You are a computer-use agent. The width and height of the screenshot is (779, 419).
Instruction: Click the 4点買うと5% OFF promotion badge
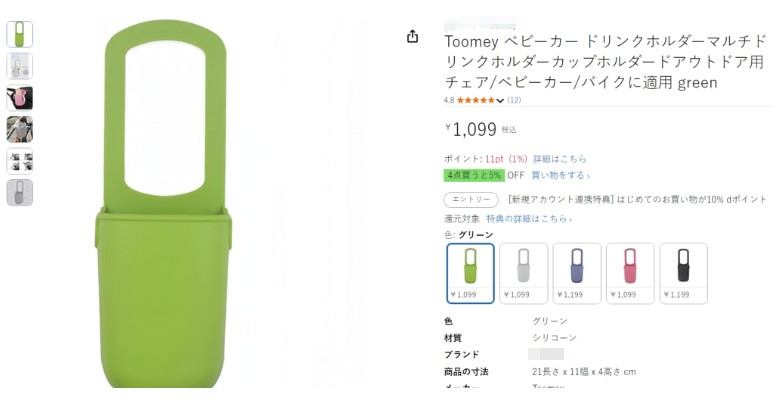click(x=474, y=175)
